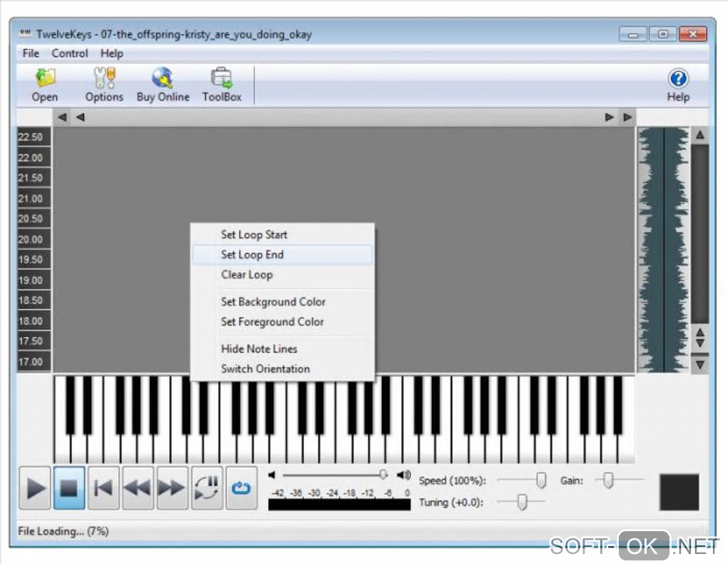
Task: Click the 22.50 time label
Action: pyautogui.click(x=31, y=137)
